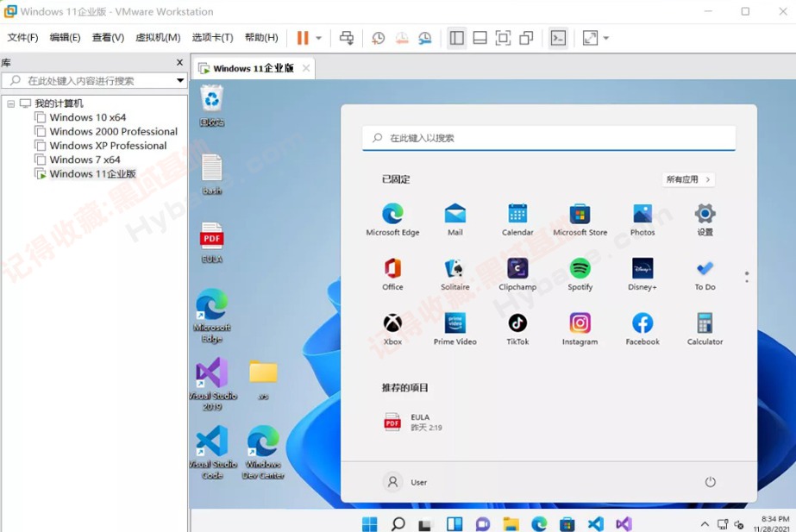The height and width of the screenshot is (532, 796).
Task: Pause the virtual machine
Action: click(303, 38)
